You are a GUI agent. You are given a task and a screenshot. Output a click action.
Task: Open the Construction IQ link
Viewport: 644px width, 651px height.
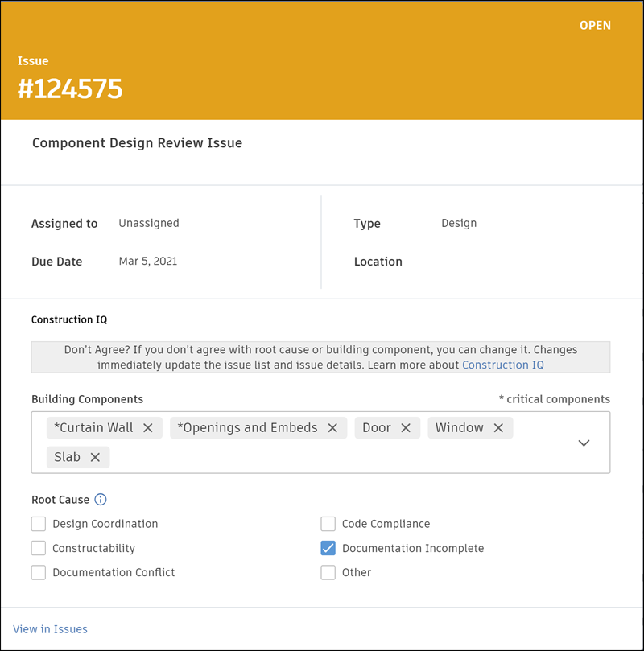[x=503, y=365]
